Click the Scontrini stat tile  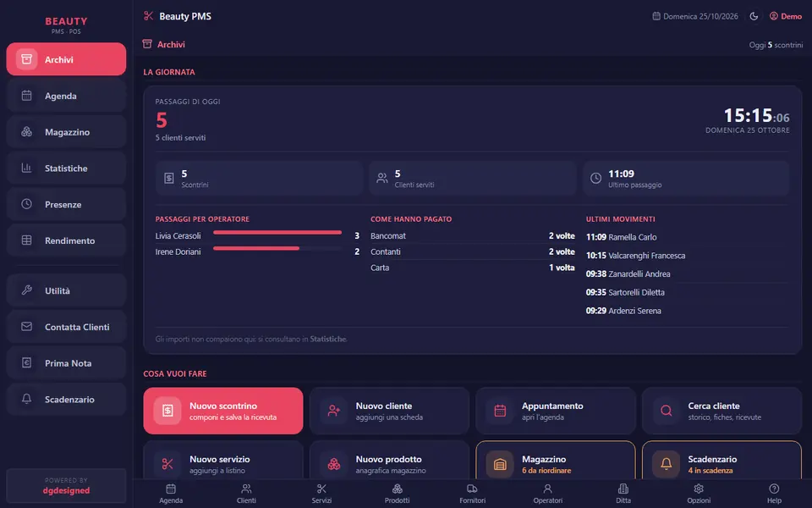pyautogui.click(x=259, y=179)
